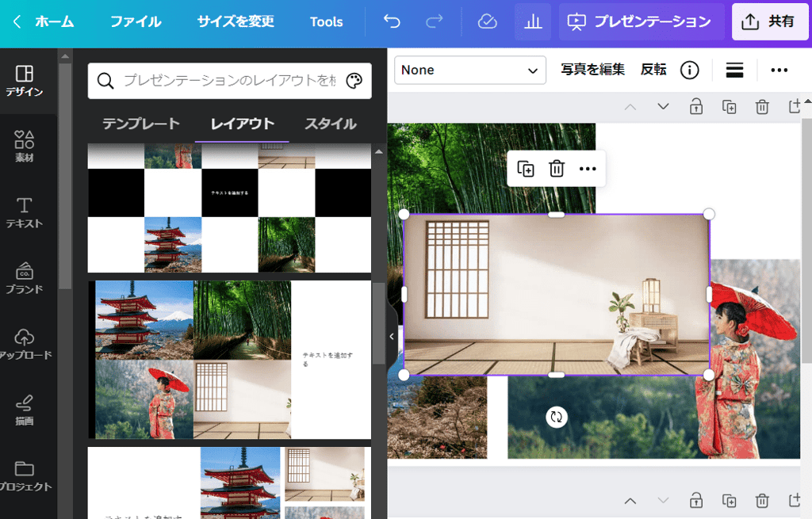The image size is (812, 519).
Task: Delete the selected photo from the floating toolbar
Action: [557, 169]
